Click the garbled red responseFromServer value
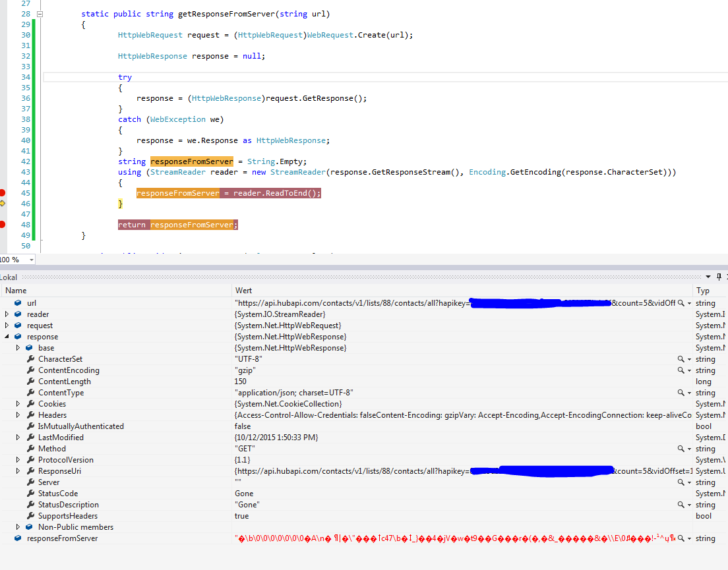The width and height of the screenshot is (728, 570). tap(455, 538)
